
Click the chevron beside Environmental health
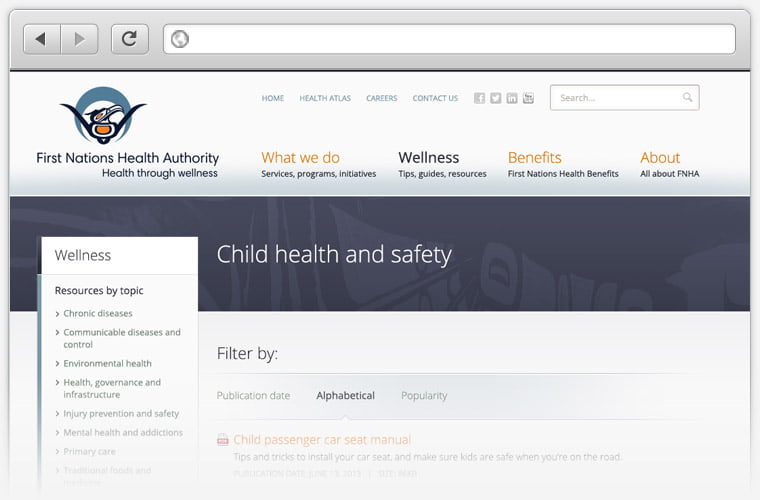coord(57,364)
